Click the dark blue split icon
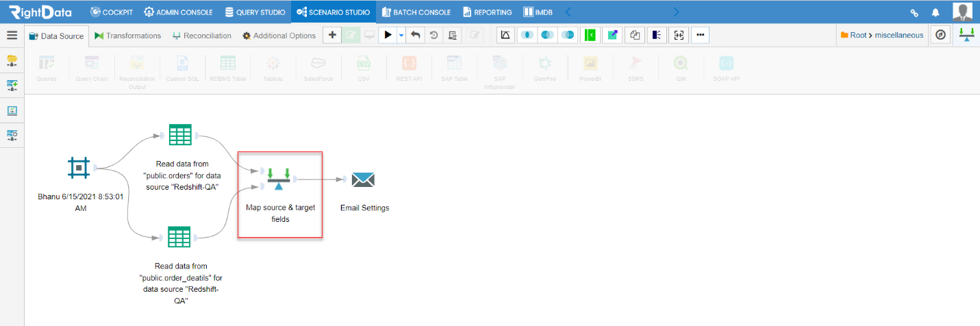This screenshot has height=326, width=980. (x=656, y=35)
